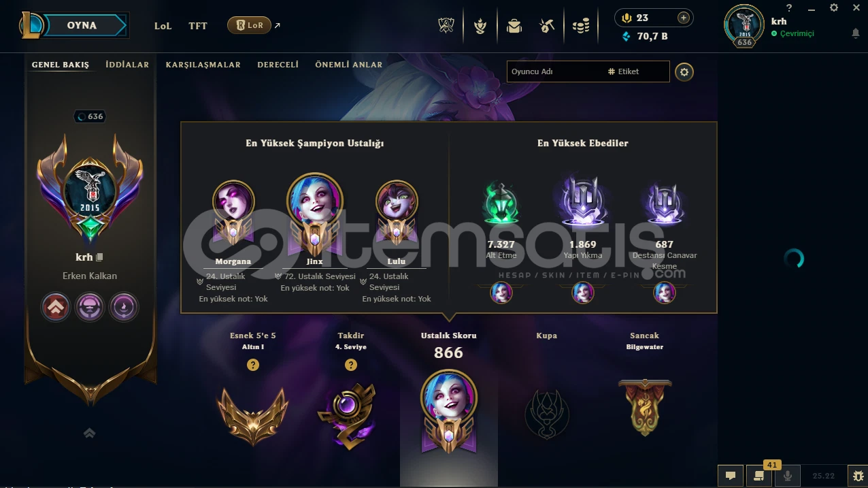
Task: Open the chat bubble icon at bottom
Action: 731,476
